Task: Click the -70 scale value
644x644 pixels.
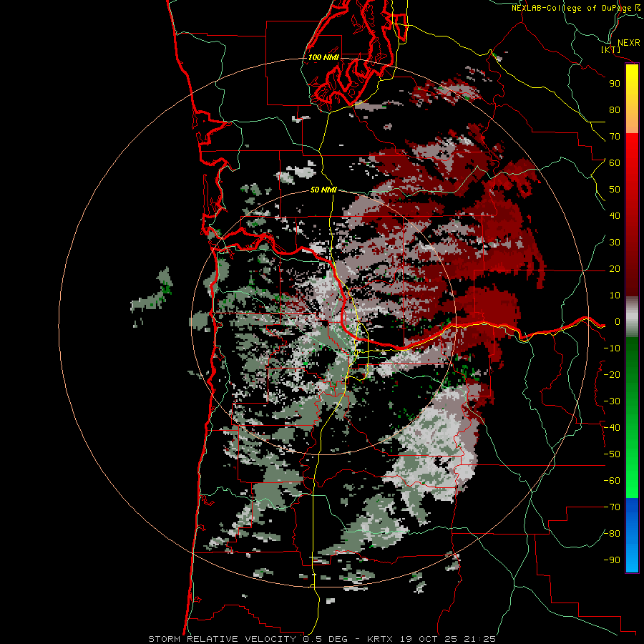Action: click(612, 507)
